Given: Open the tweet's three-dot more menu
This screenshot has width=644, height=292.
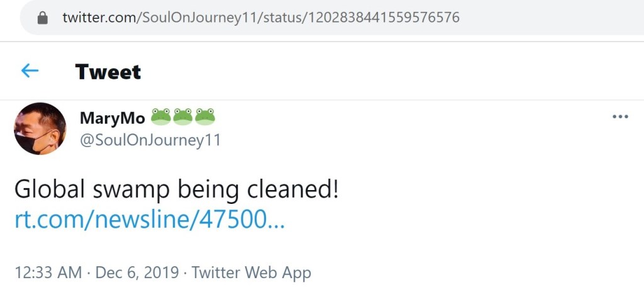Looking at the screenshot, I should click(620, 117).
